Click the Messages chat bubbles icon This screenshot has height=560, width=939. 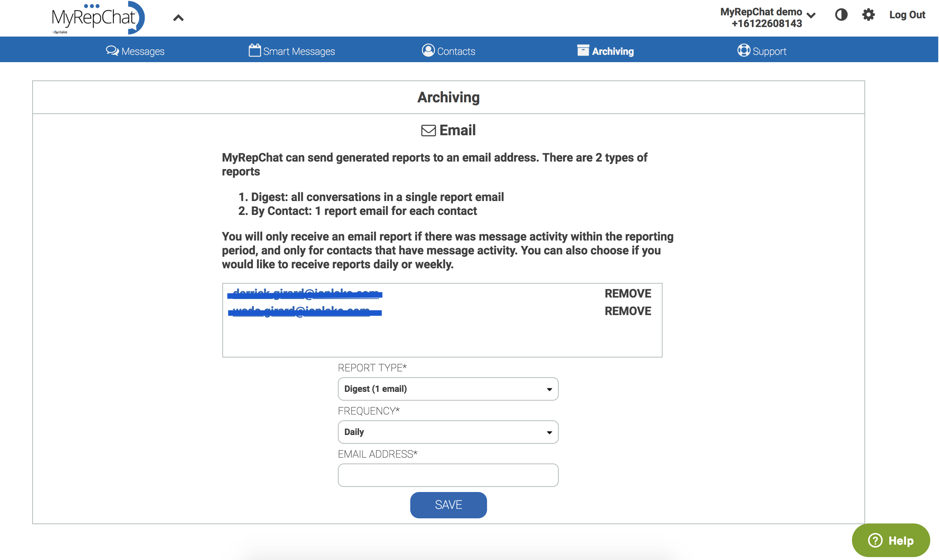click(x=112, y=50)
